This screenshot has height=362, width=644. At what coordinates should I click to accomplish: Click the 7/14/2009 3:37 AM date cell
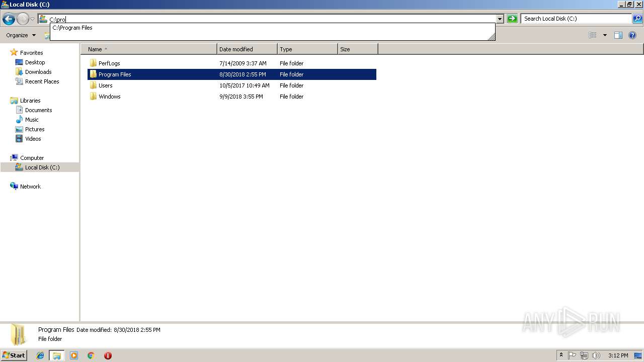(x=243, y=63)
